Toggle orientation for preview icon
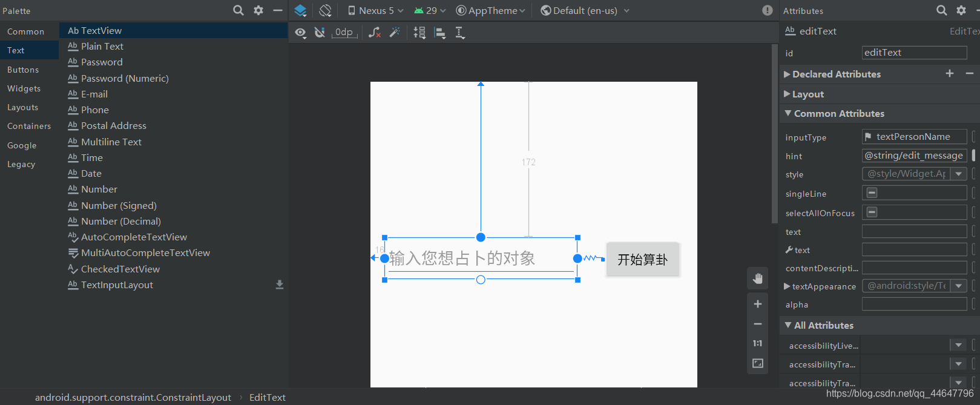 tap(326, 10)
